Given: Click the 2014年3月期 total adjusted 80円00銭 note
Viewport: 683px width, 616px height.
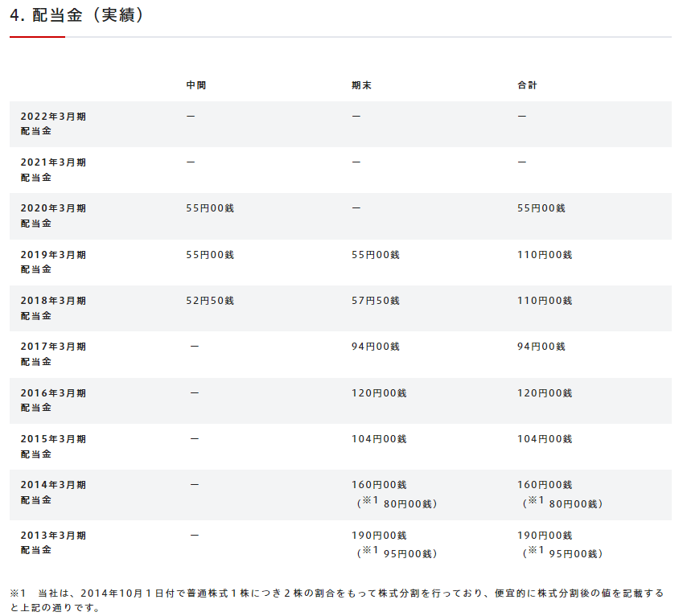Looking at the screenshot, I should [x=562, y=503].
